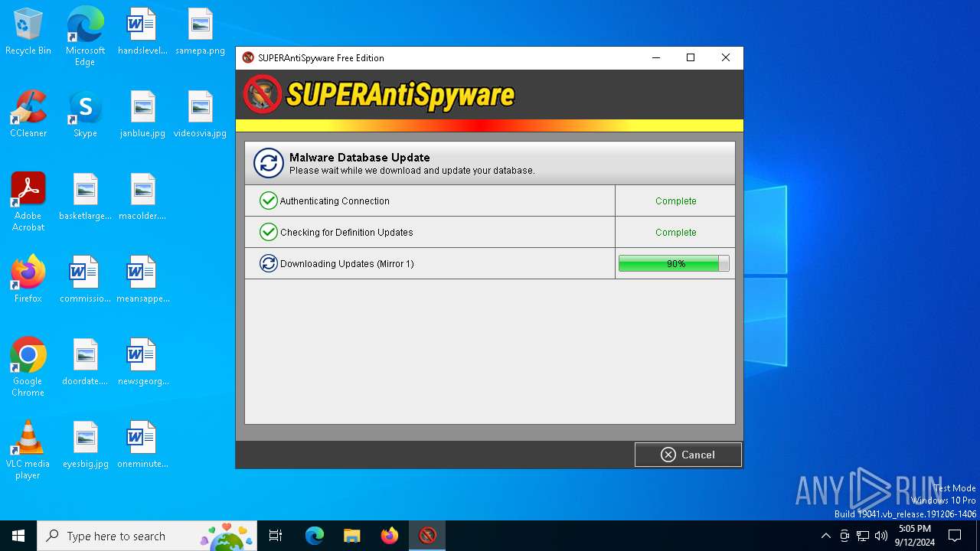Maximize the SUPERAntiSpyware window
Viewport: 980px width, 551px height.
pyautogui.click(x=691, y=57)
